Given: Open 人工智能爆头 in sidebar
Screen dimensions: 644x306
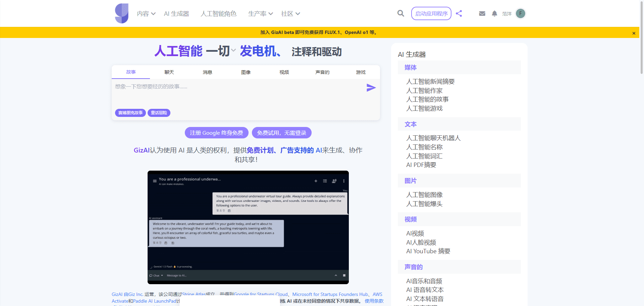Looking at the screenshot, I should point(424,204).
